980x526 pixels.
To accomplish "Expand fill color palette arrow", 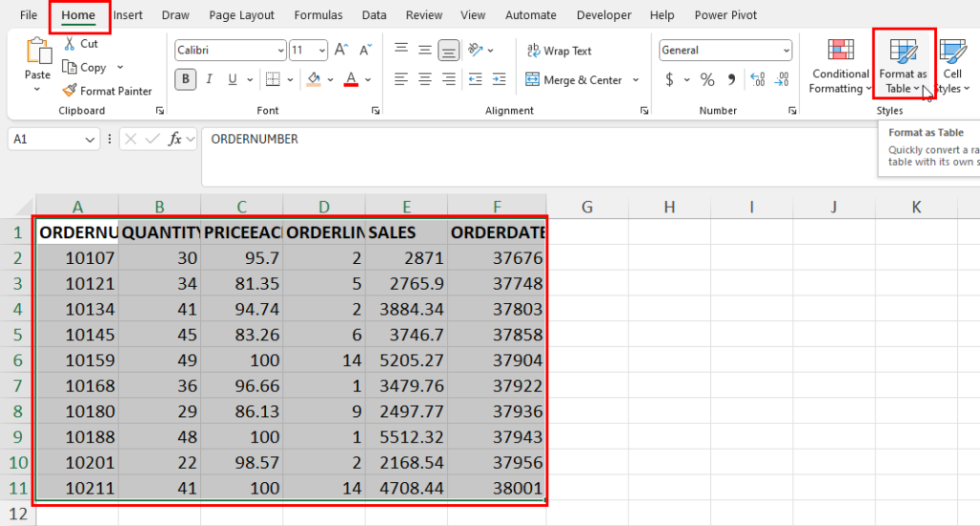I will (x=330, y=79).
